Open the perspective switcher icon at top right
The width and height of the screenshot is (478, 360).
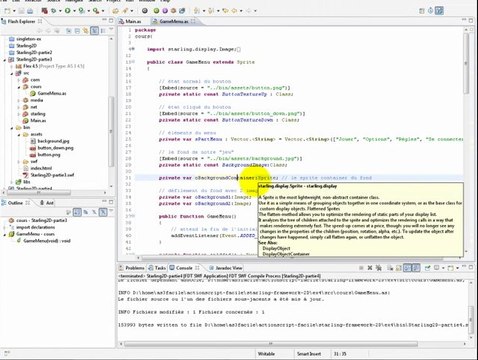click(x=422, y=11)
